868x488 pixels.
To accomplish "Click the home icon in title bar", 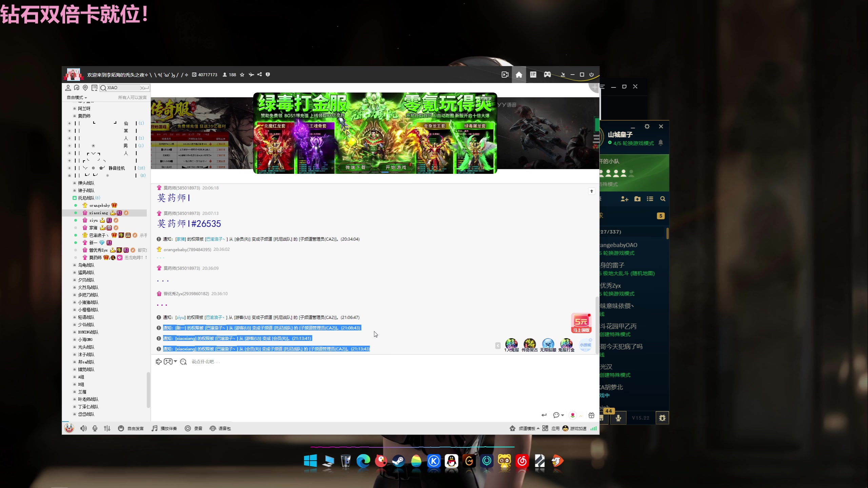I will 519,75.
